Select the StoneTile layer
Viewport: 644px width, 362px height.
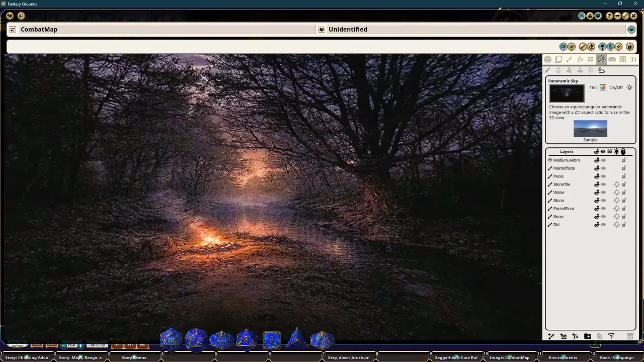pos(561,185)
